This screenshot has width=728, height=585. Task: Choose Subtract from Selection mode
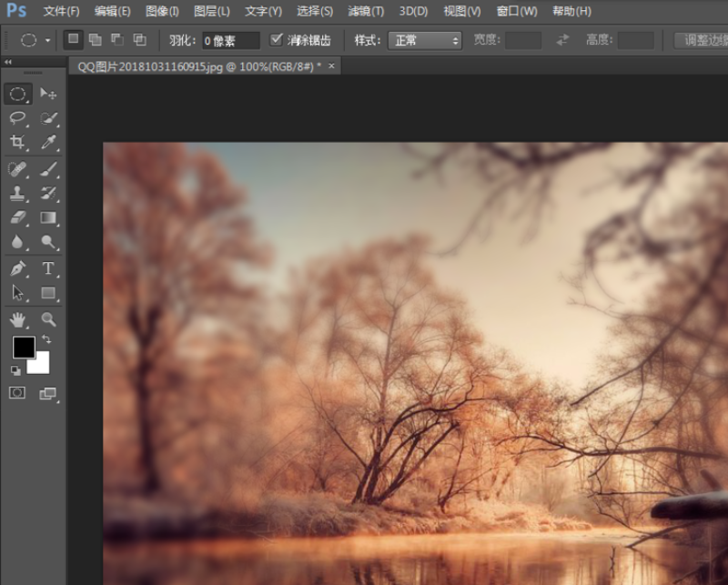(x=117, y=39)
